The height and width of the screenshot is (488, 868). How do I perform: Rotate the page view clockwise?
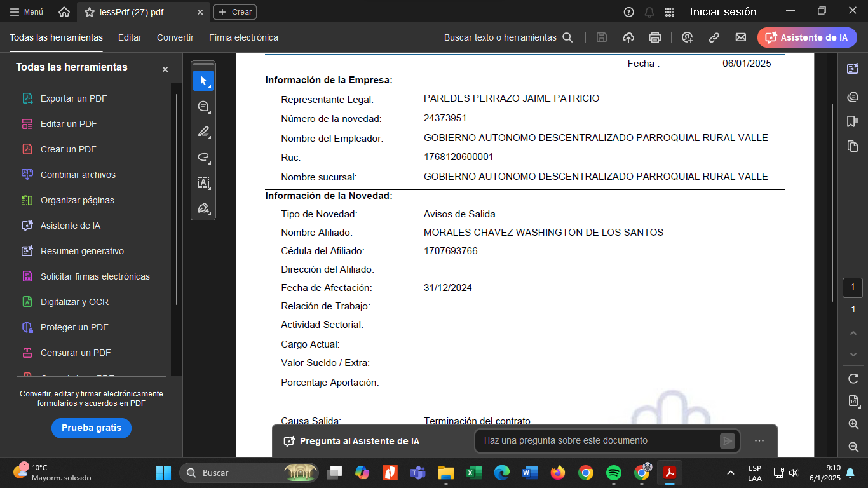click(x=853, y=379)
